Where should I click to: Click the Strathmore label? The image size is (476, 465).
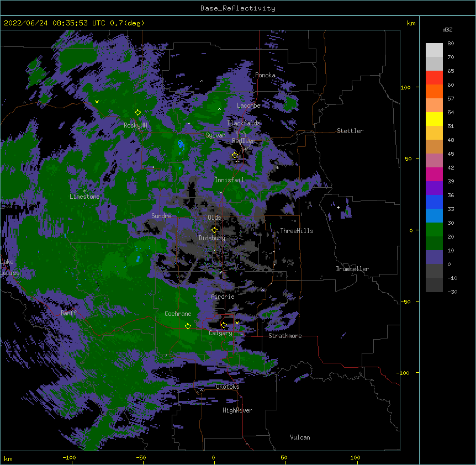[x=285, y=336]
